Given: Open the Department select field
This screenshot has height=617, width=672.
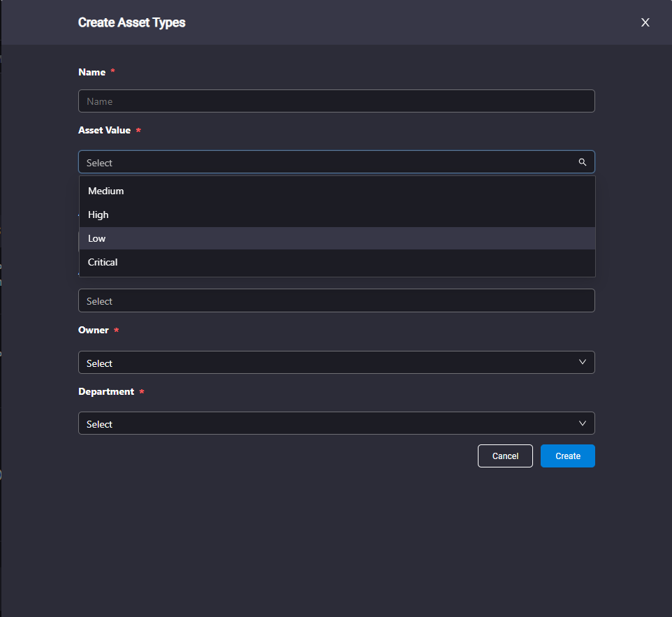Looking at the screenshot, I should point(337,423).
